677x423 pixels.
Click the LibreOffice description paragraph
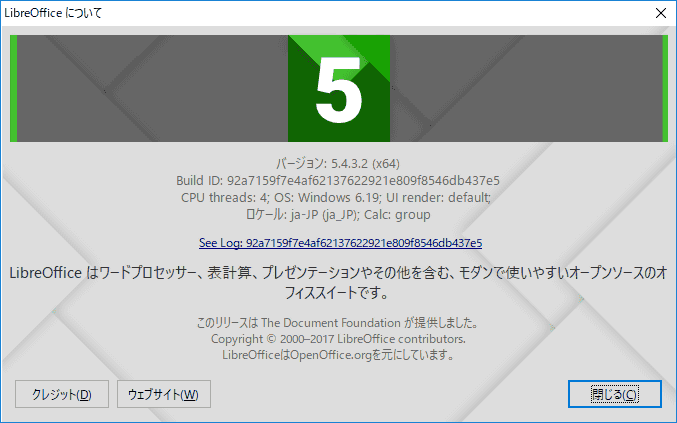click(x=338, y=283)
